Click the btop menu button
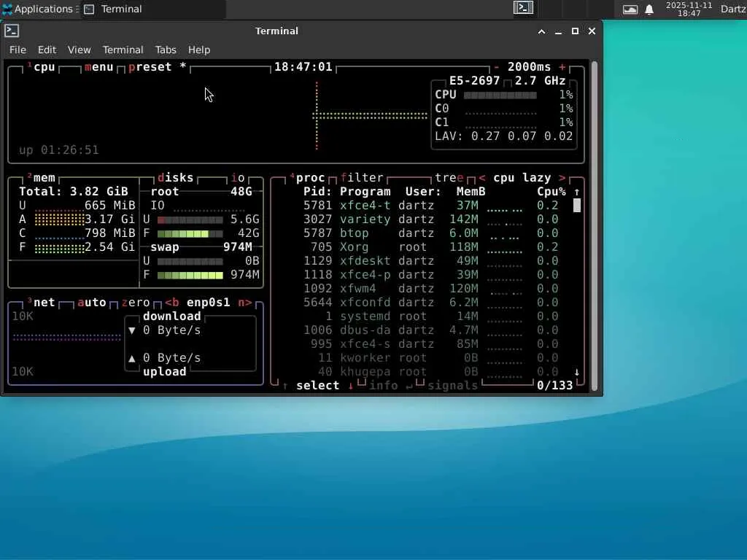The image size is (747, 560). (x=99, y=67)
